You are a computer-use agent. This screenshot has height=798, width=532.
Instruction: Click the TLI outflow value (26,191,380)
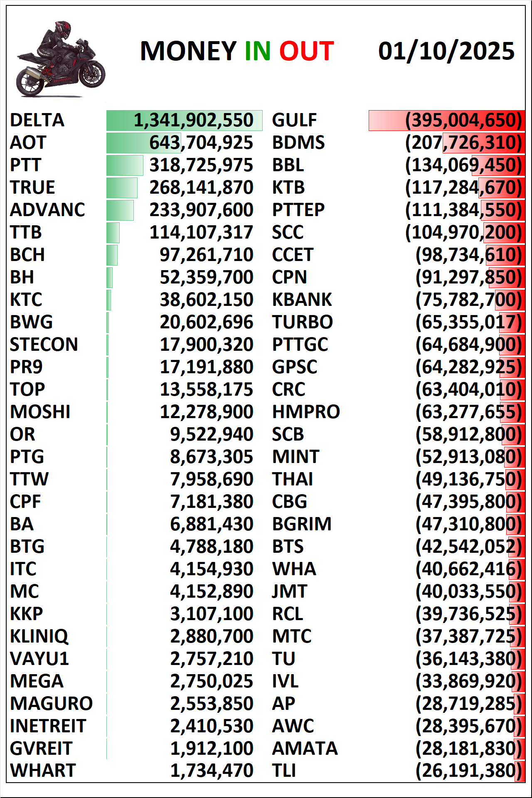(468, 771)
